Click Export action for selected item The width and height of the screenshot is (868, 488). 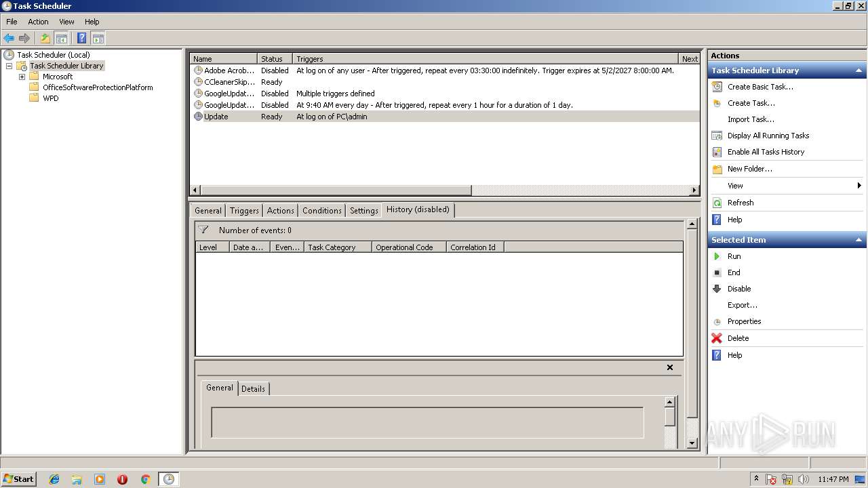743,305
